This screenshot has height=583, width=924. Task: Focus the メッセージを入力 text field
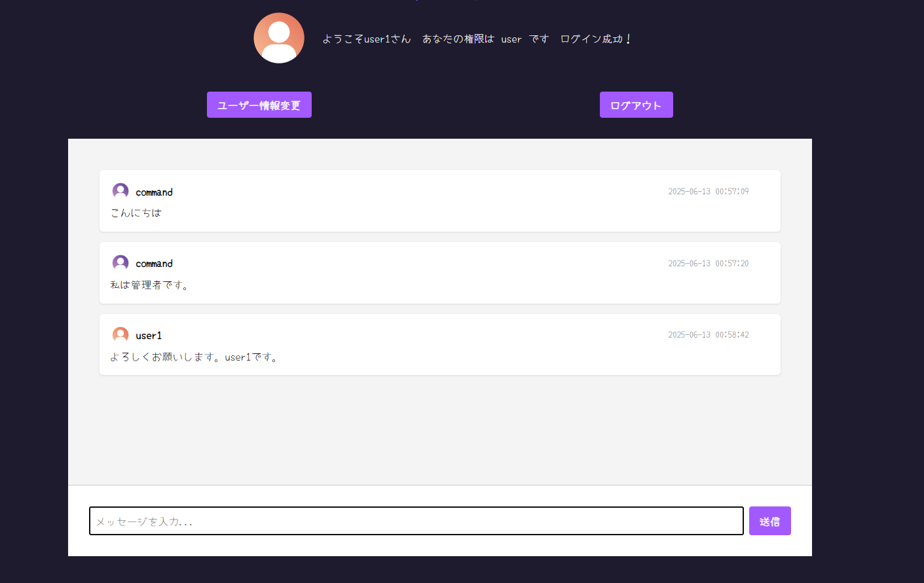pyautogui.click(x=416, y=521)
